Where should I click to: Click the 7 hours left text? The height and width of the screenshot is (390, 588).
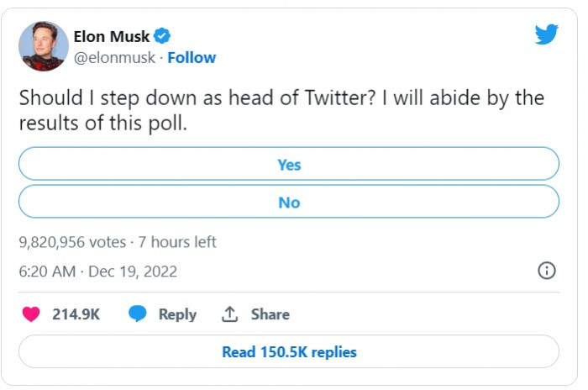(177, 242)
